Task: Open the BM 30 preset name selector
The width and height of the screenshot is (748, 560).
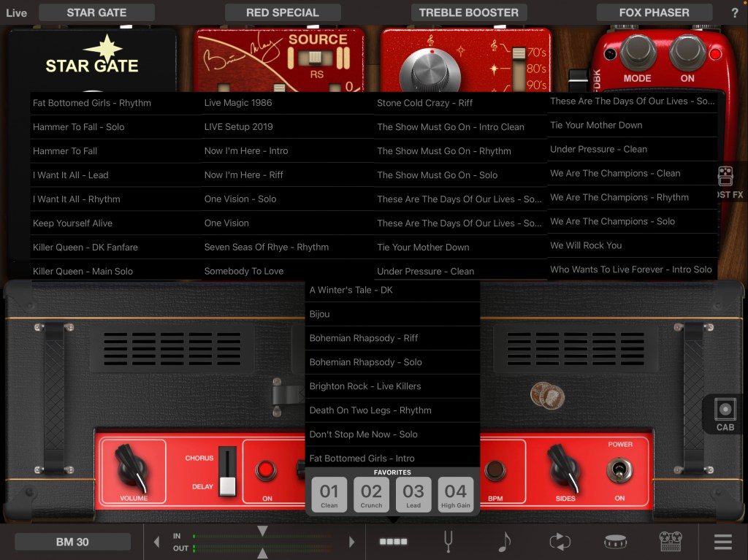Action: point(72,542)
